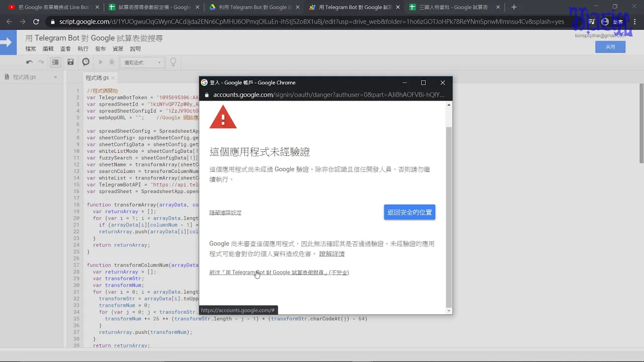Maximize the Google sign-in popup window
This screenshot has width=644, height=362.
coord(423,82)
